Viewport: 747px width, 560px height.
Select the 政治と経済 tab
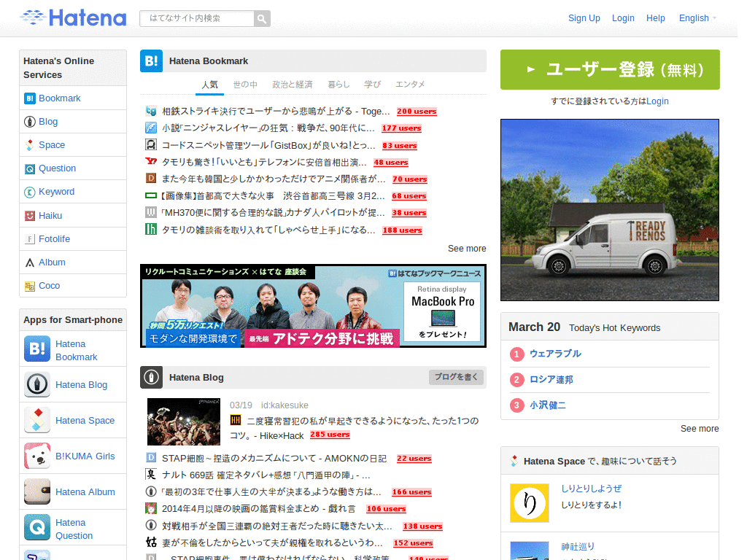[293, 85]
